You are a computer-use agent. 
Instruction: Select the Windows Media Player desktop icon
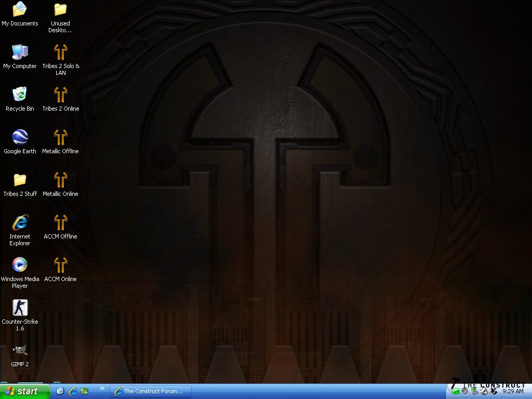pyautogui.click(x=20, y=273)
